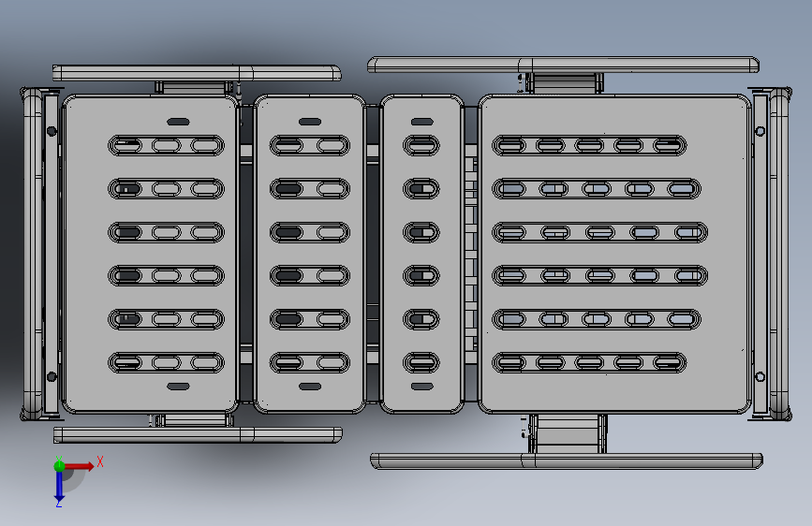
Task: Pick the mounting bracket of the lower right side rail
Action: [568, 434]
